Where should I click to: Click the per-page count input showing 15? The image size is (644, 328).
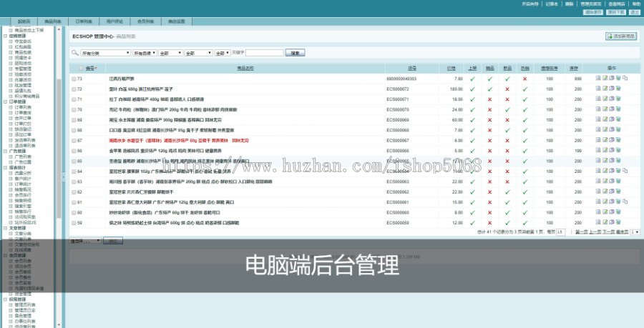[x=560, y=232]
